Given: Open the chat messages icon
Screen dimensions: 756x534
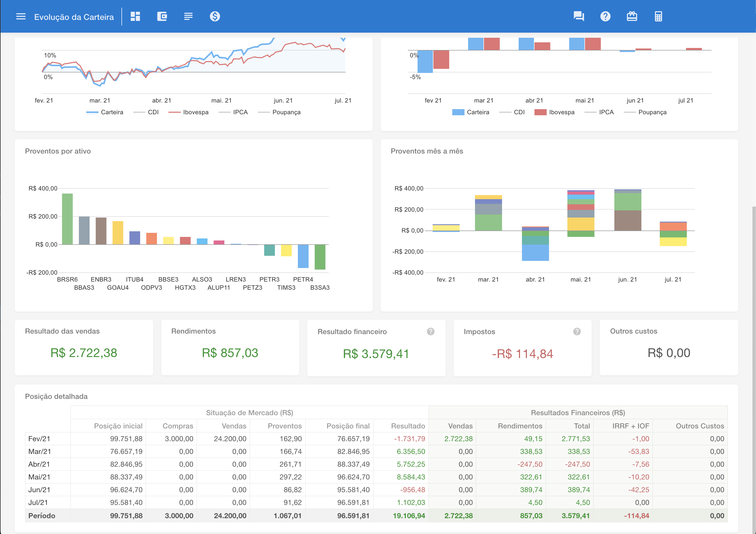Looking at the screenshot, I should coord(579,17).
